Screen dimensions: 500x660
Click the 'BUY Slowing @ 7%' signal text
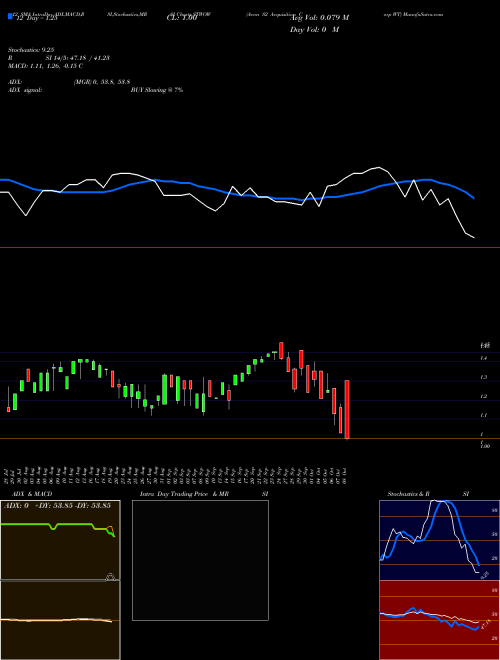[157, 90]
